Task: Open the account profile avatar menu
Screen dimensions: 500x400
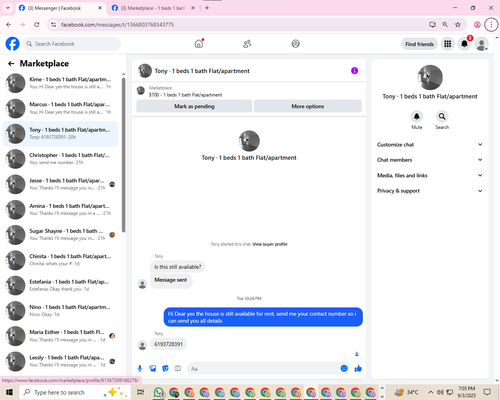Action: pos(482,44)
